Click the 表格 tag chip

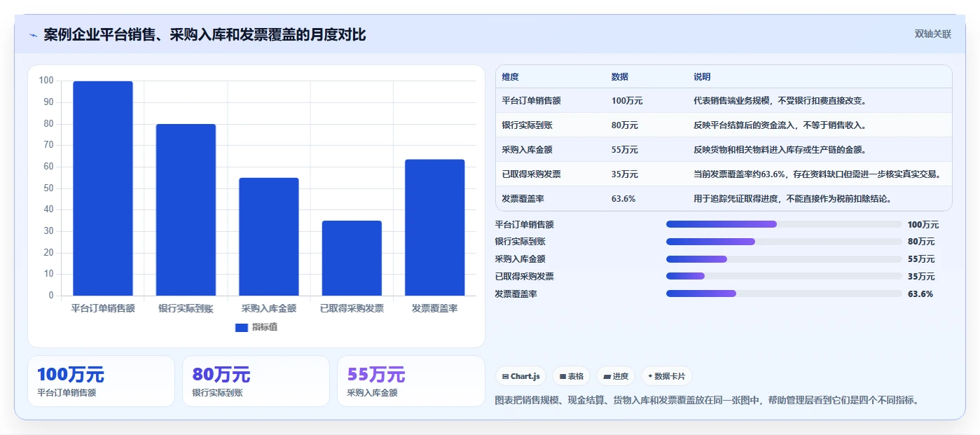572,376
